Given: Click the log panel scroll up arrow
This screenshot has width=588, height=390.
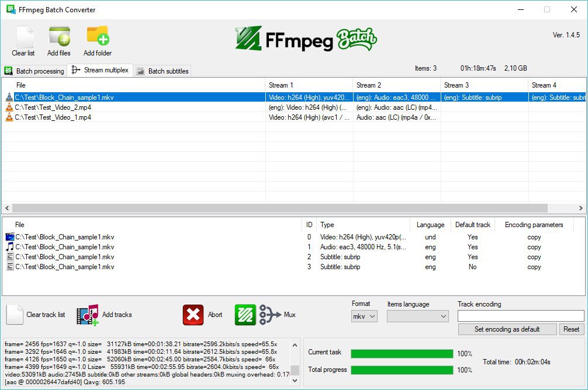Looking at the screenshot, I should point(295,345).
